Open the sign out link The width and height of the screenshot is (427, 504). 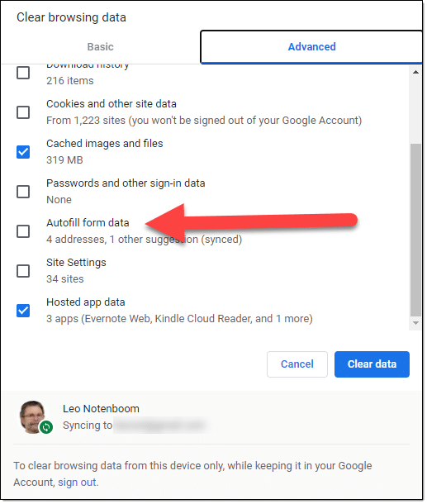(77, 483)
